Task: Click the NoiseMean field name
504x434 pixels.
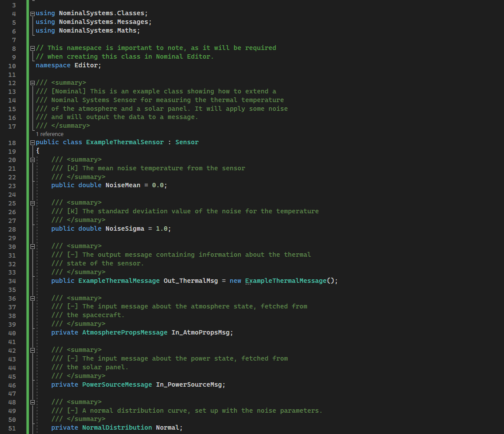Action: pyautogui.click(x=123, y=185)
